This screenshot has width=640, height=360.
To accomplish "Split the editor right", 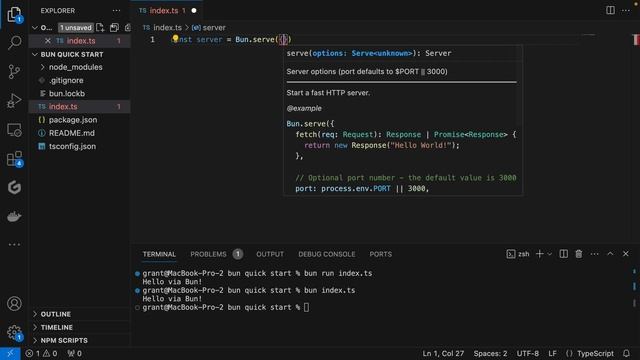I will [610, 11].
